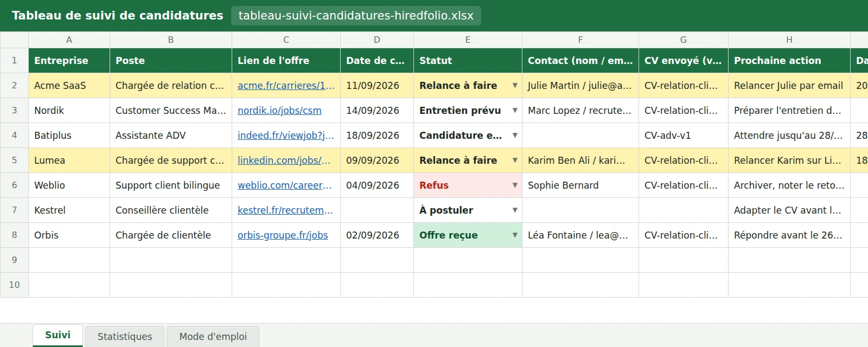Select column C header
Image resolution: width=868 pixels, height=347 pixels.
pyautogui.click(x=286, y=40)
